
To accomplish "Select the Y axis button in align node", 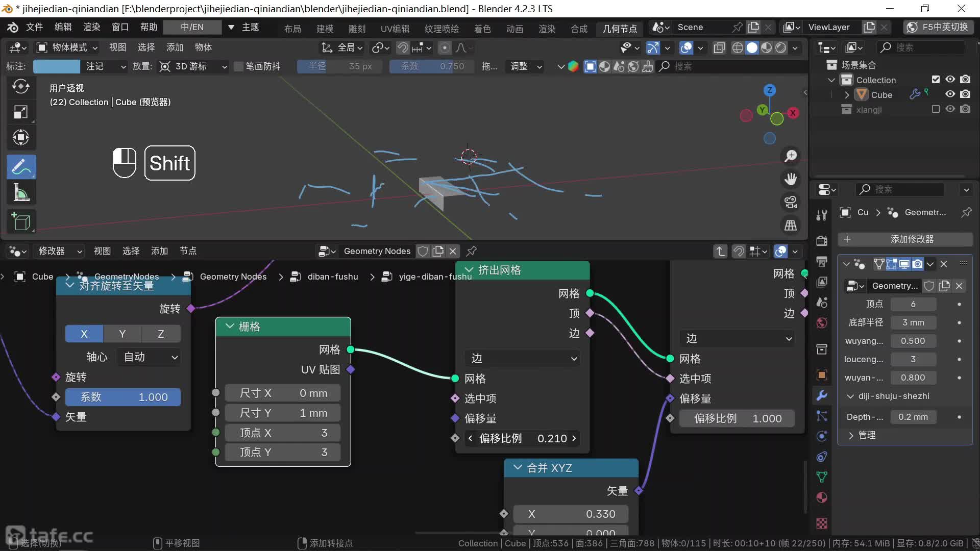I will click(x=122, y=334).
